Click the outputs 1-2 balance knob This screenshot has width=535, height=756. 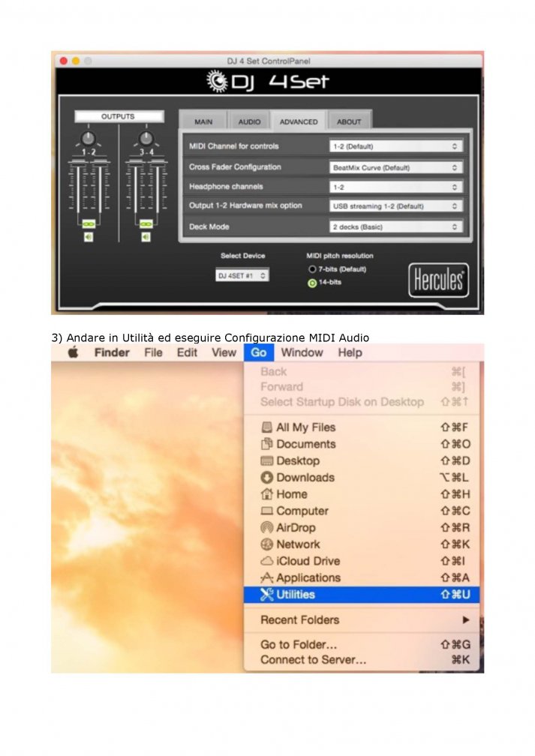[89, 138]
